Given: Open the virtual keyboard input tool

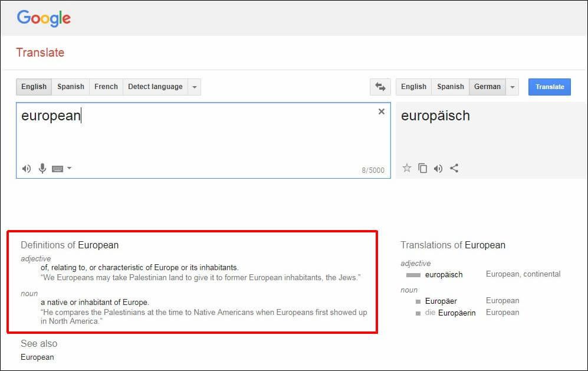Looking at the screenshot, I should [57, 169].
